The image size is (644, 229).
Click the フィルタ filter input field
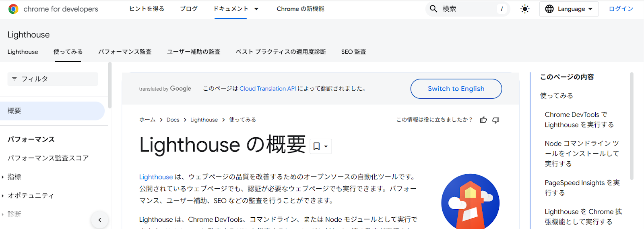pyautogui.click(x=53, y=79)
